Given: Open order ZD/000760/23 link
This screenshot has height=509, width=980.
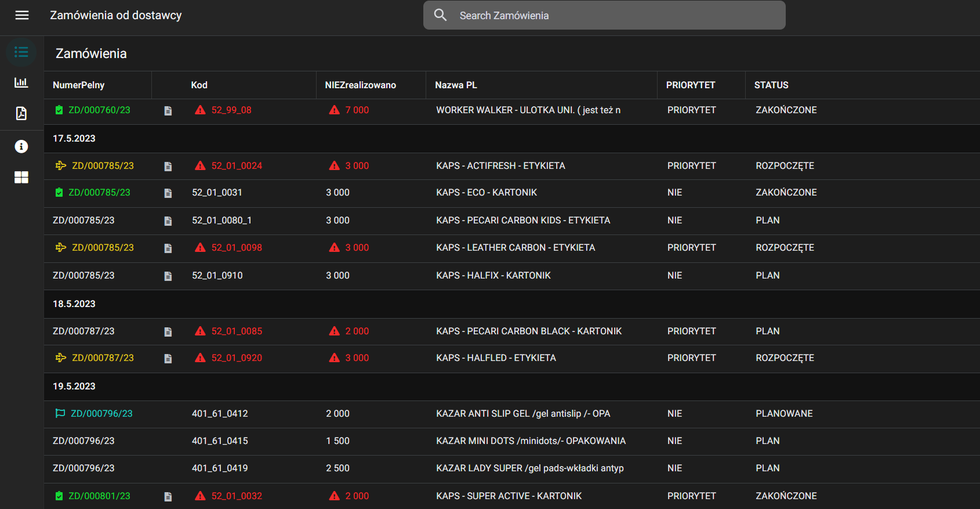Looking at the screenshot, I should pos(99,110).
